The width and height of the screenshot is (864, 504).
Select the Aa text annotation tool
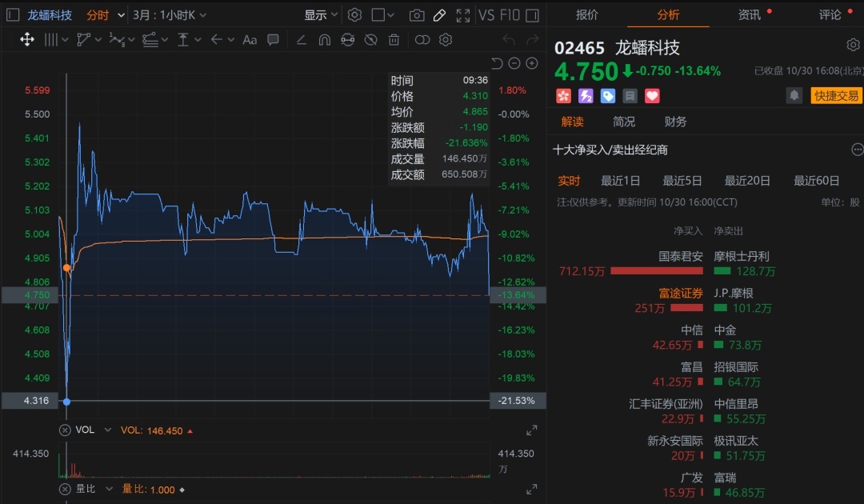(250, 40)
